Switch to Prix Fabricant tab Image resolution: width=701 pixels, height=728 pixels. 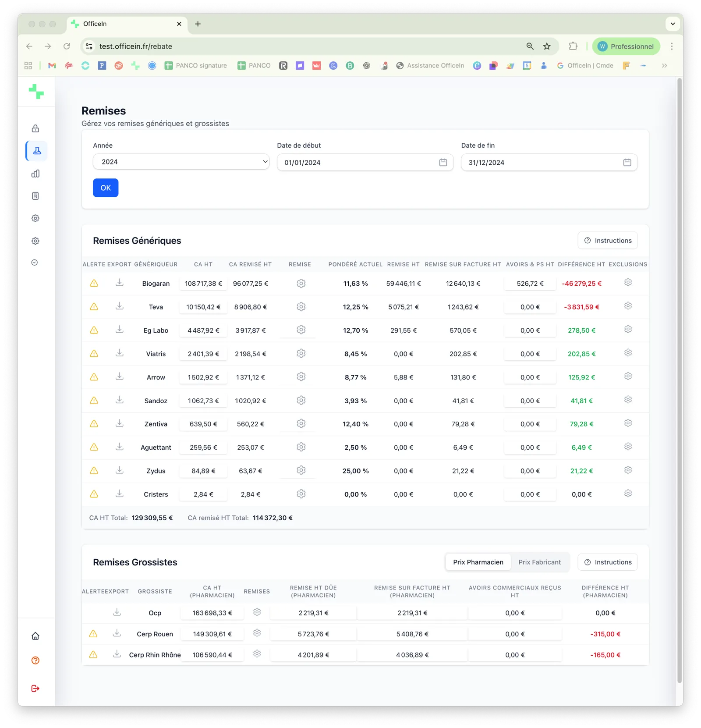coord(539,562)
